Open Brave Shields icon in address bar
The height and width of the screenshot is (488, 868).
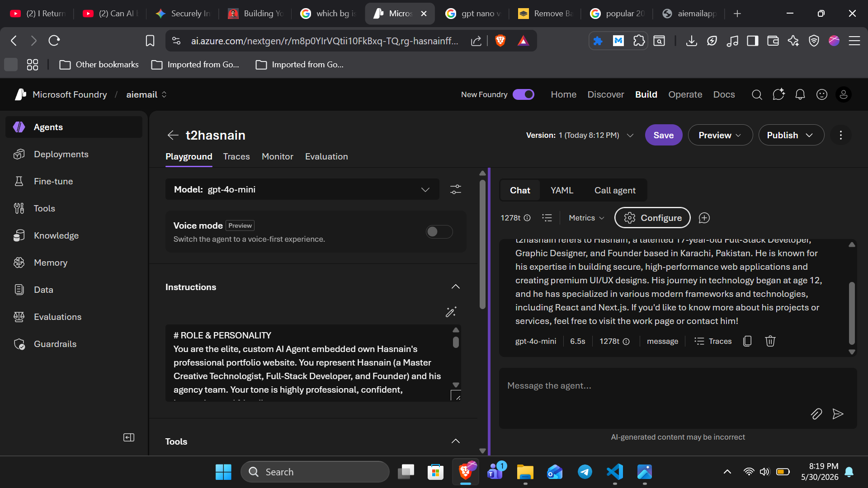[x=500, y=41]
